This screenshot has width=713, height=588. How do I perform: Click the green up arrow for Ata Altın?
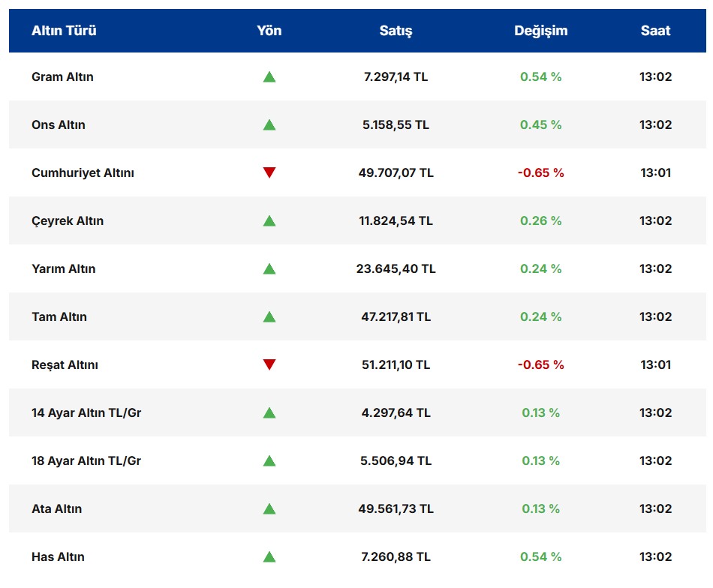269,508
